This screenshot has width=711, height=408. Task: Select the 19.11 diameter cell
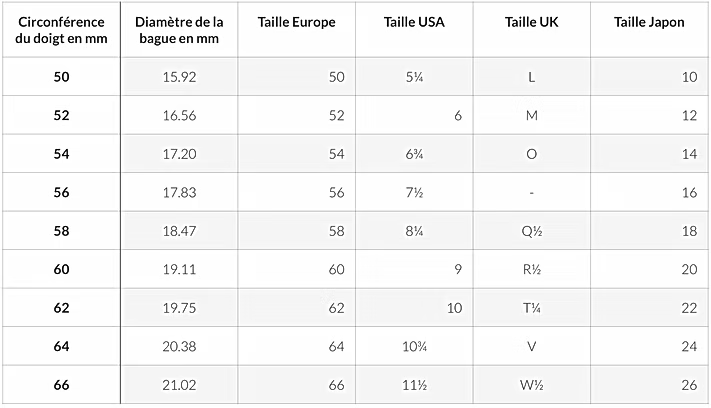tap(179, 269)
